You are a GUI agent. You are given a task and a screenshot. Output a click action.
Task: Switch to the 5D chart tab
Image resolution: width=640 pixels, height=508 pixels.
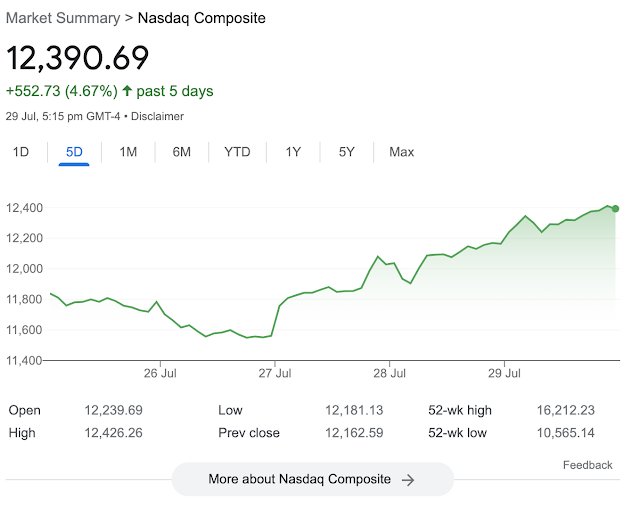pos(74,152)
